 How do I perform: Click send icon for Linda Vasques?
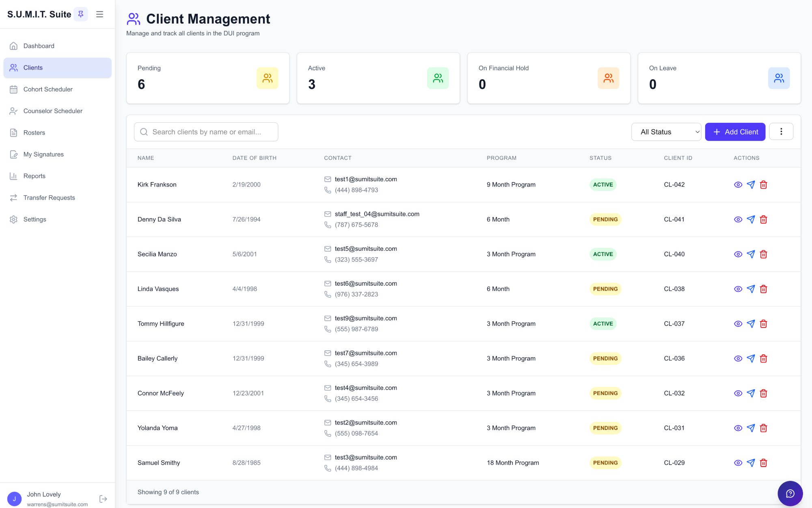coord(751,289)
